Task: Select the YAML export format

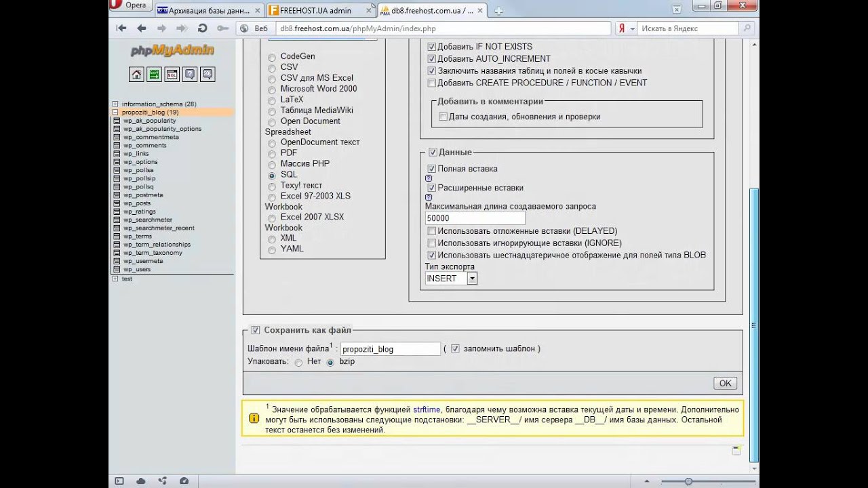Action: [x=272, y=250]
